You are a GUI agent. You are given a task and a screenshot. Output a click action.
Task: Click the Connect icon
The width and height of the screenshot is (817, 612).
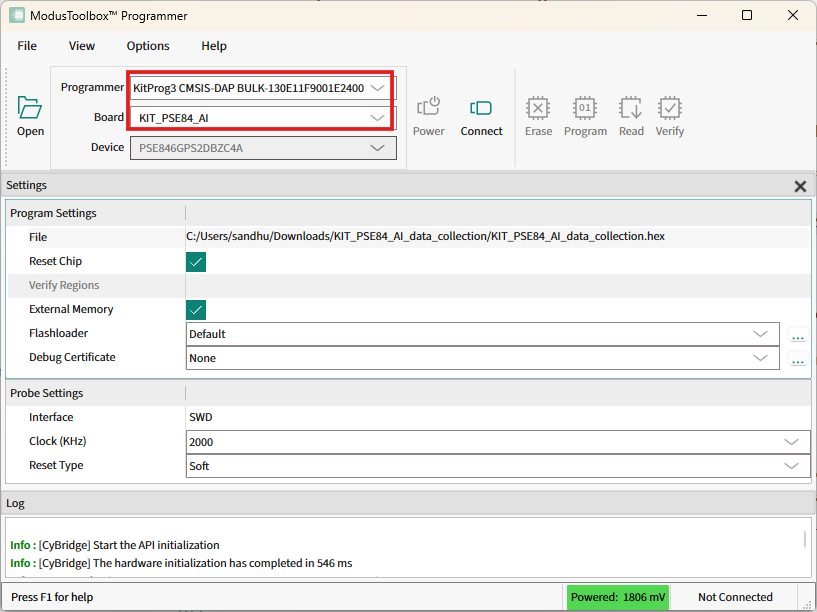coord(481,108)
